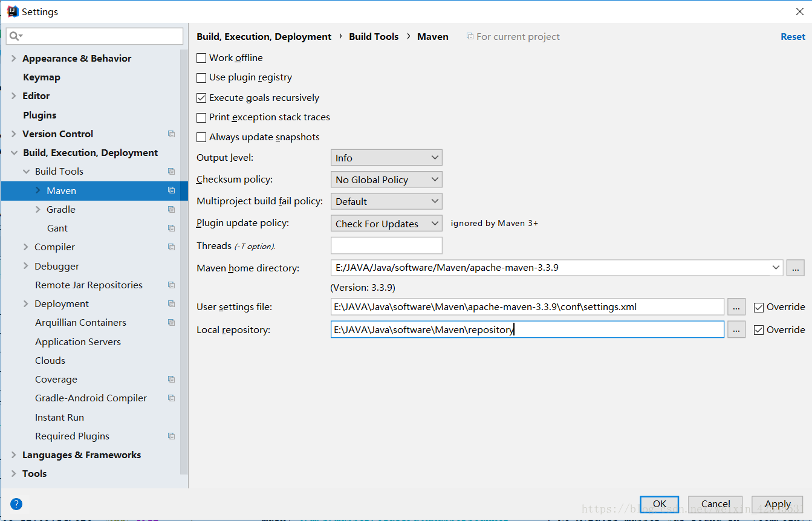The width and height of the screenshot is (812, 521).
Task: Select Instant Run settings item
Action: coord(59,418)
